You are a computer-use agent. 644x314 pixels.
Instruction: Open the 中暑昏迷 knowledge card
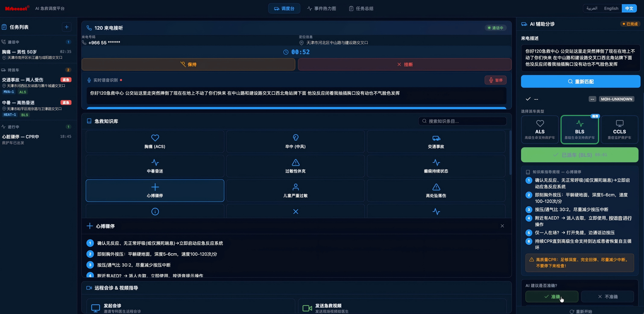pyautogui.click(x=155, y=166)
